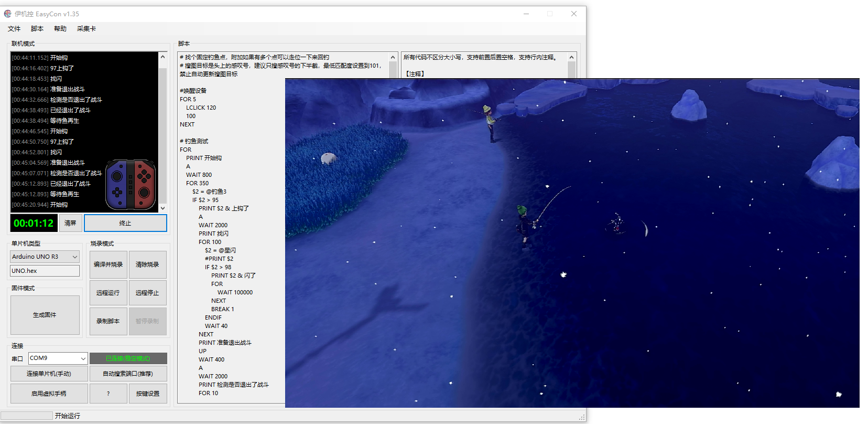This screenshot has height=424, width=868.
Task: Click the log line '97上钩了' at 00:44:16
Action: [x=42, y=68]
